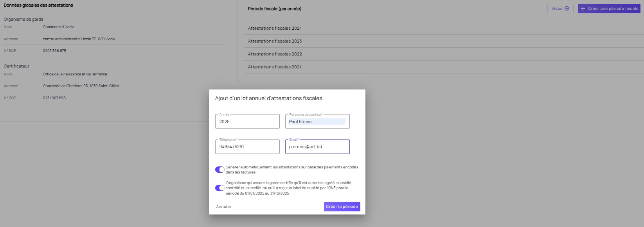
Task: Disable automatic attestation generation toggle
Action: pos(220,170)
